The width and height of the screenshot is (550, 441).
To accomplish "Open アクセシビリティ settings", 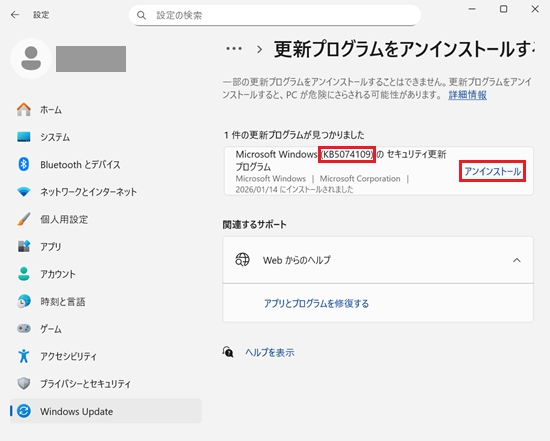I will (106, 356).
